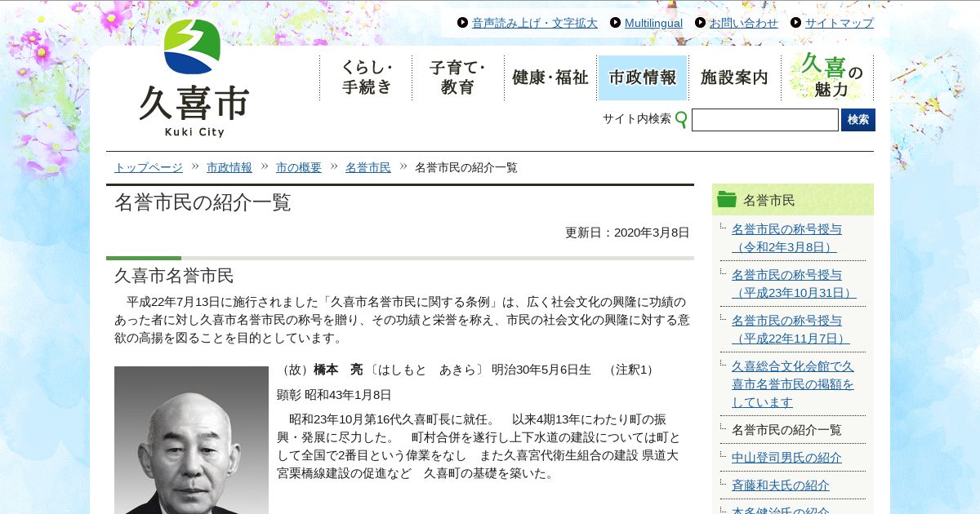Go to トップページ breadcrumb
The height and width of the screenshot is (514, 980).
coord(149,167)
